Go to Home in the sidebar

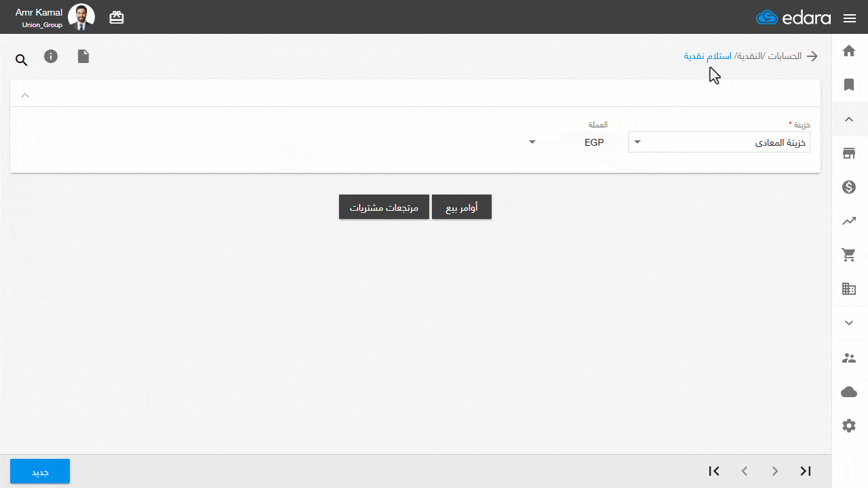point(849,51)
